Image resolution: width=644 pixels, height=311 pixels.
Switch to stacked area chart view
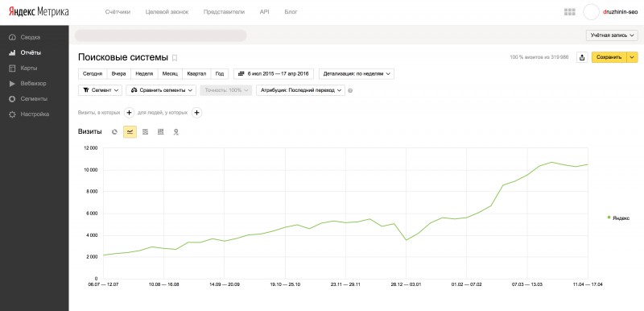pyautogui.click(x=145, y=132)
